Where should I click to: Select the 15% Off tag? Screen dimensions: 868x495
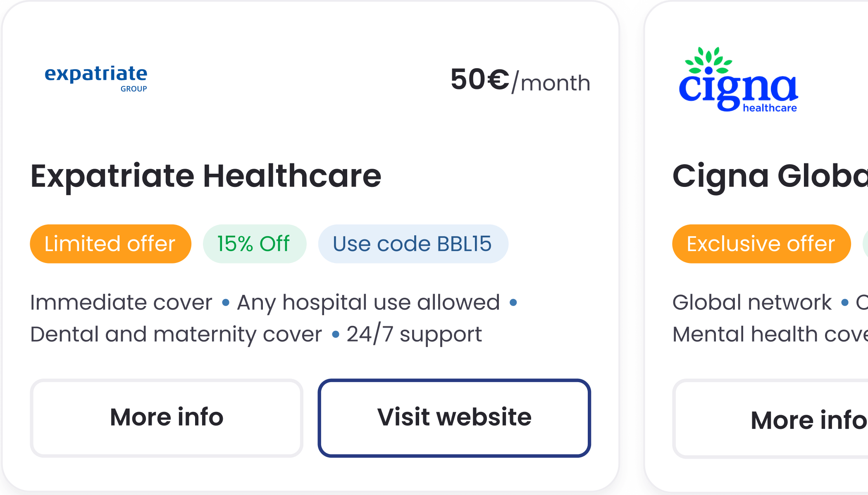[254, 244]
